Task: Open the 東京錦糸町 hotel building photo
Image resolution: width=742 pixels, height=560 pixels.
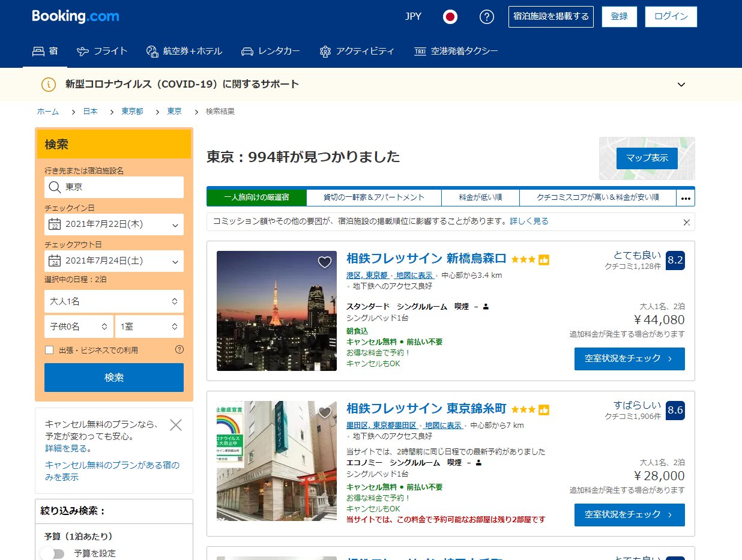Action: [277, 461]
